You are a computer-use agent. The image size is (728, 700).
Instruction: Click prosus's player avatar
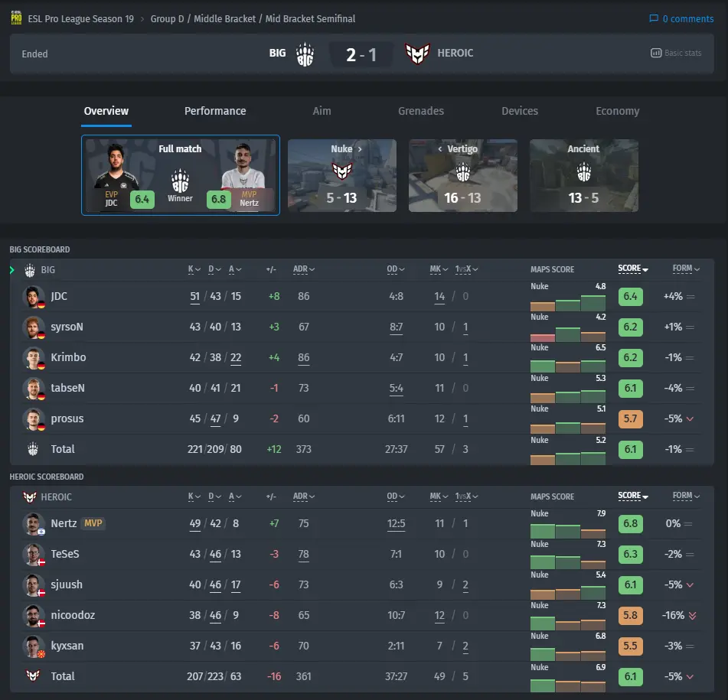tap(33, 419)
